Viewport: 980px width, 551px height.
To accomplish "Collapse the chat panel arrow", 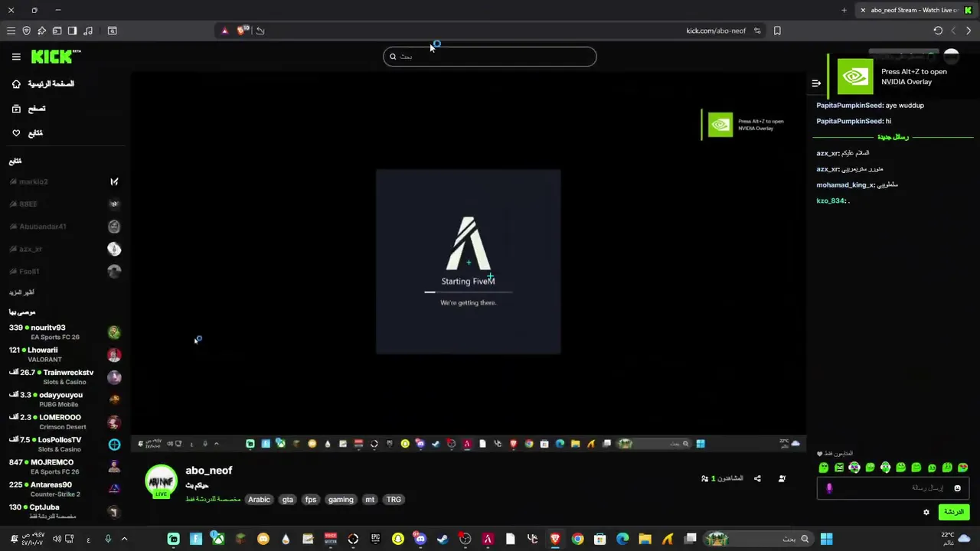I will pos(816,83).
